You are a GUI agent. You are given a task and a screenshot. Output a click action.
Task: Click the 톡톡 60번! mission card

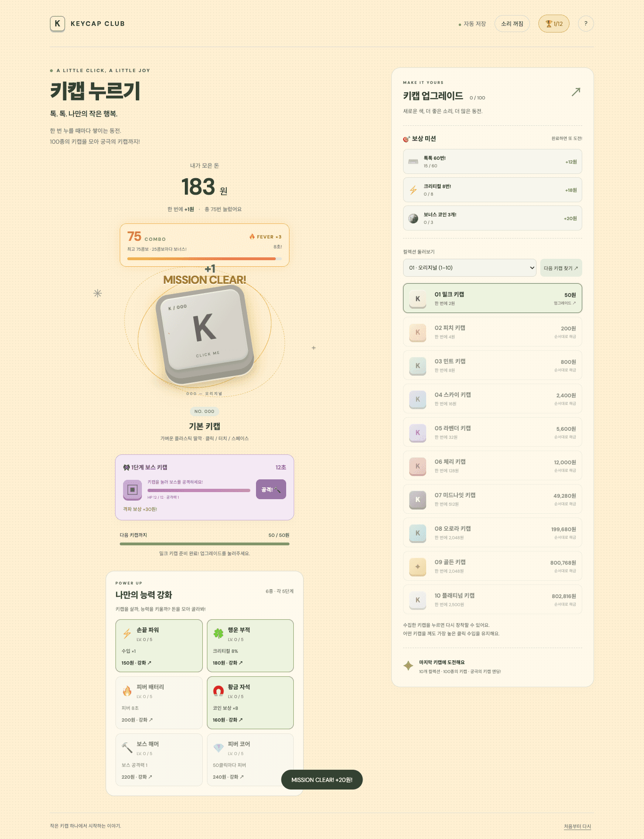tap(493, 162)
